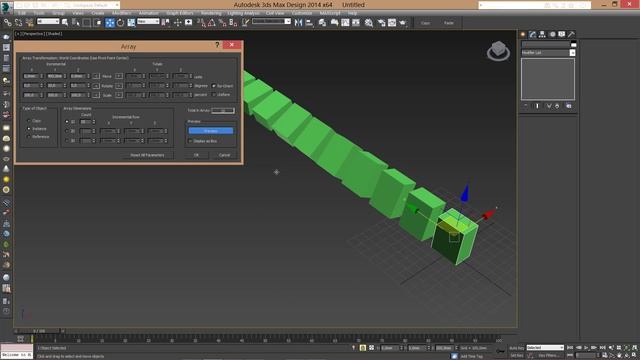Click the play animation button

[x=586, y=348]
